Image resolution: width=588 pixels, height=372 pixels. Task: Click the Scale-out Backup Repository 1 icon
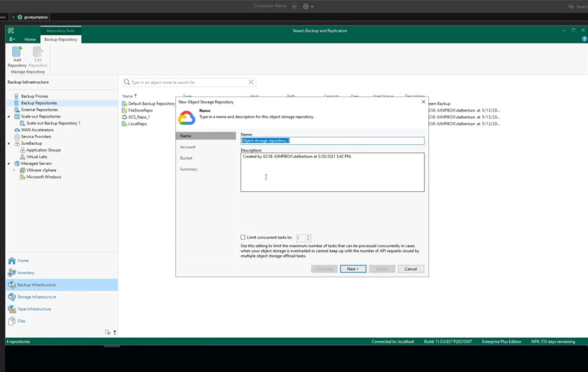coord(22,123)
